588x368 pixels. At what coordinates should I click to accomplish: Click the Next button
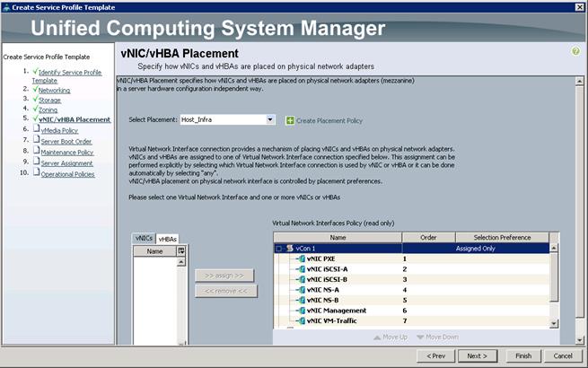click(x=478, y=356)
